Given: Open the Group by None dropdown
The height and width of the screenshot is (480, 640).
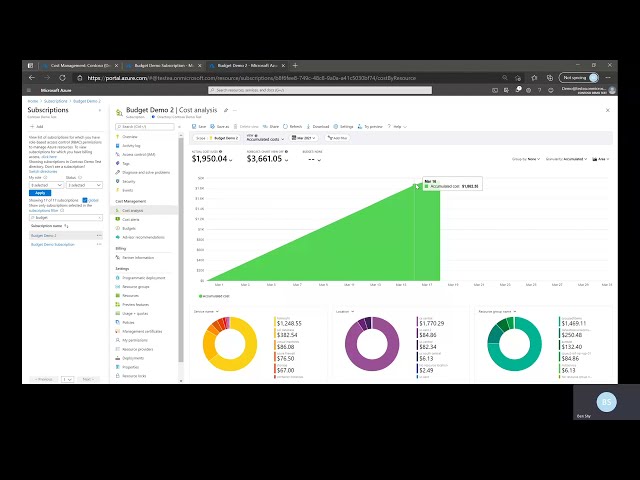Looking at the screenshot, I should coord(526,159).
